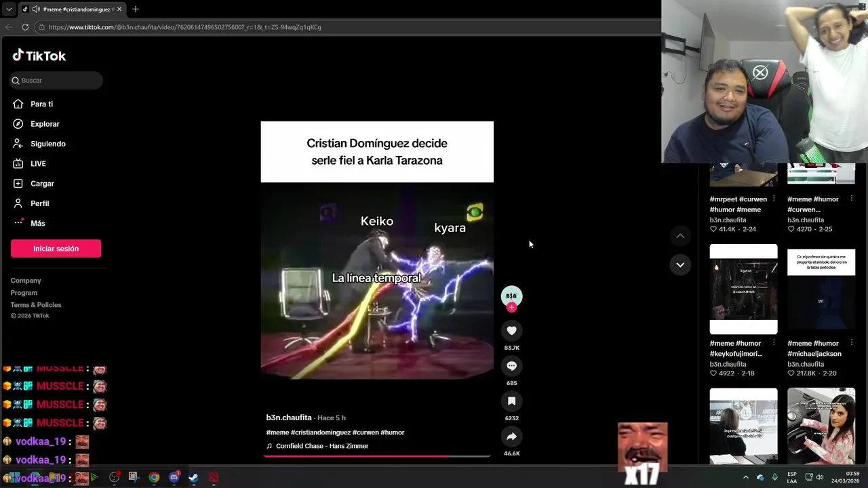This screenshot has width=868, height=488.
Task: Open Chrome from the taskbar
Action: [x=154, y=477]
